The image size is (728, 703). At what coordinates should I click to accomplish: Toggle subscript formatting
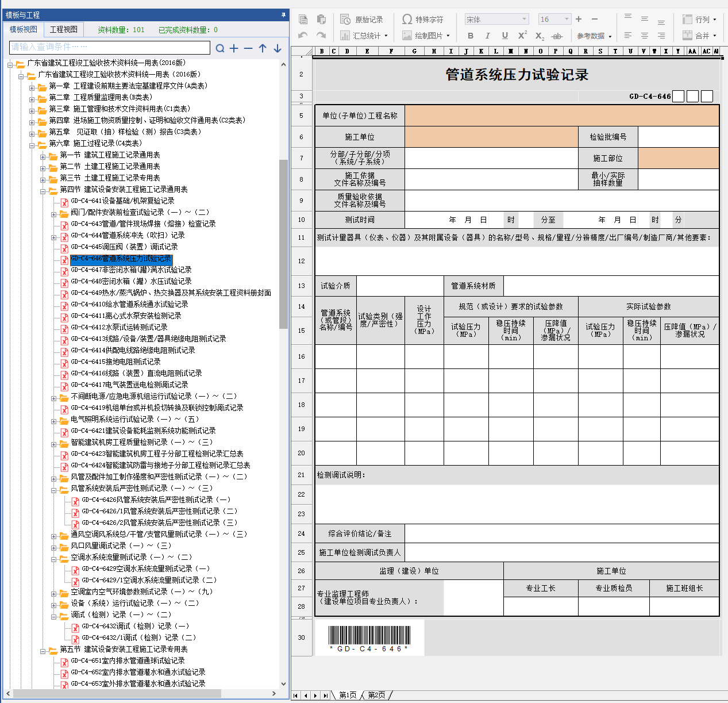(540, 36)
